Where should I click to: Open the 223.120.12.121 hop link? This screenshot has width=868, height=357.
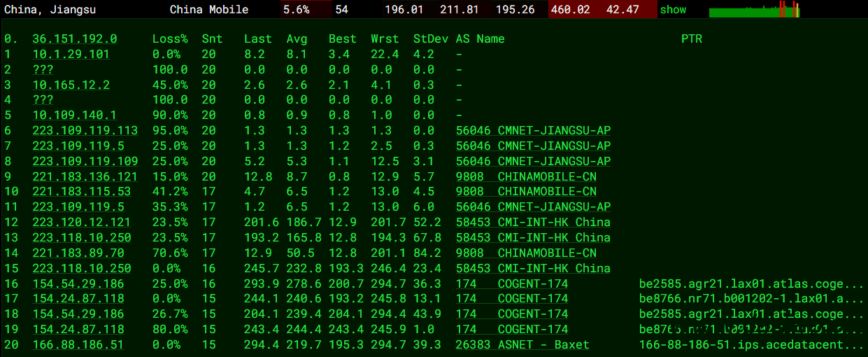81,223
